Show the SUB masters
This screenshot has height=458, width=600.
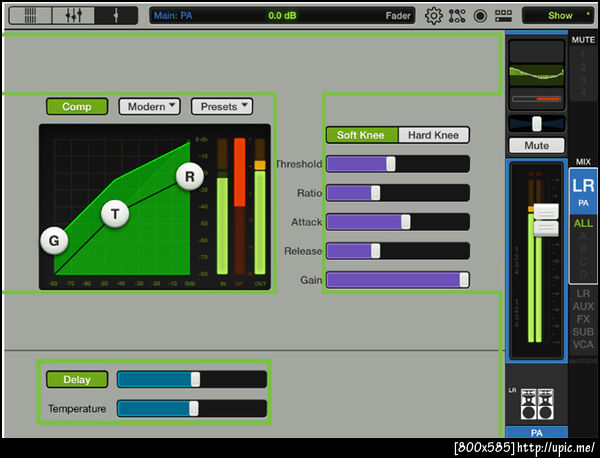583,332
